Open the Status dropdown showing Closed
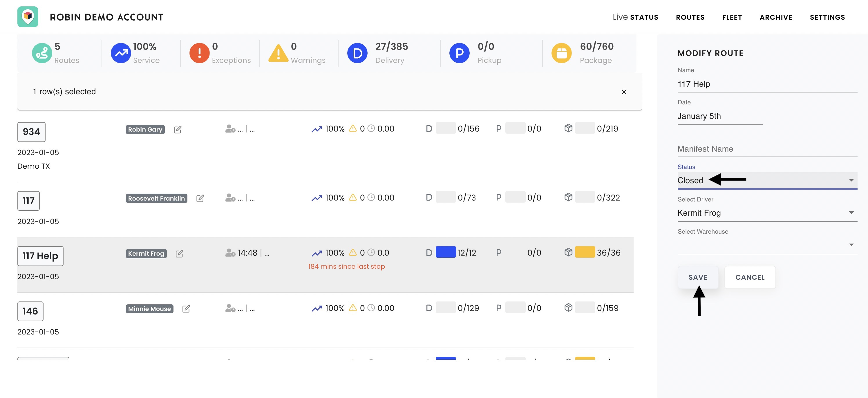Screen dimensions: 868x398 767,181
